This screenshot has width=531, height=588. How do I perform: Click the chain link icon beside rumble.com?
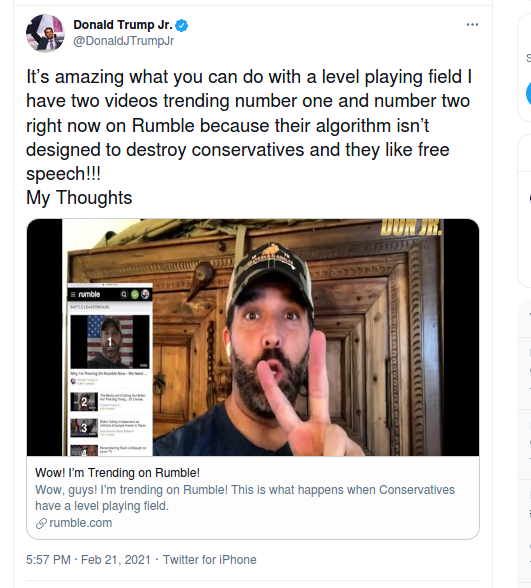coord(41,523)
